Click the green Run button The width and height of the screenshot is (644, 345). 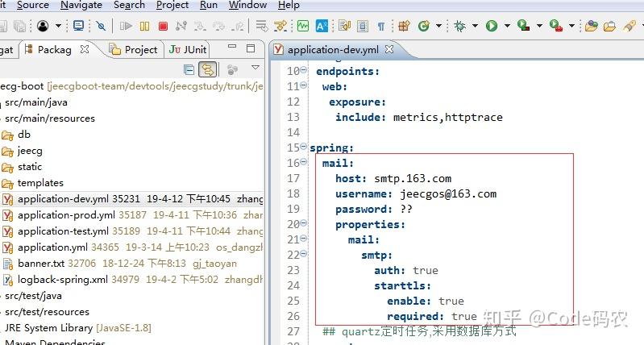[x=491, y=27]
